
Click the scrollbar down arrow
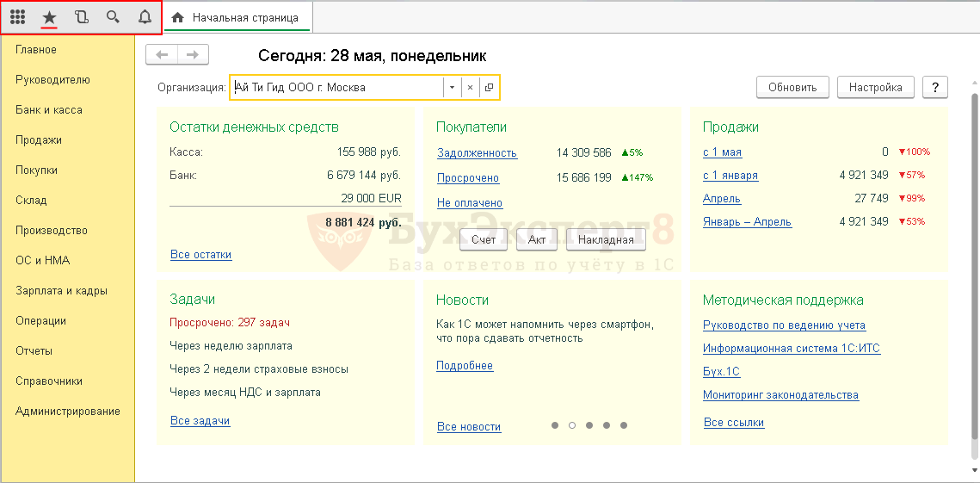coord(972,470)
